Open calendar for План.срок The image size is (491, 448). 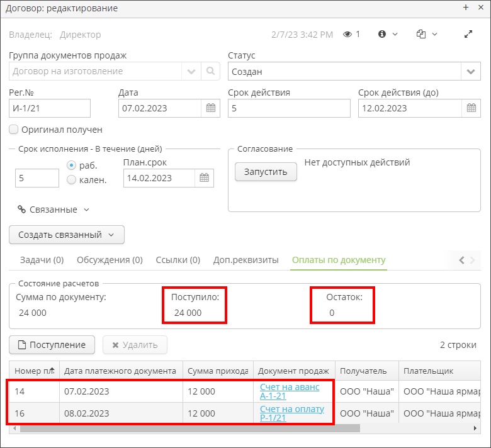(204, 178)
